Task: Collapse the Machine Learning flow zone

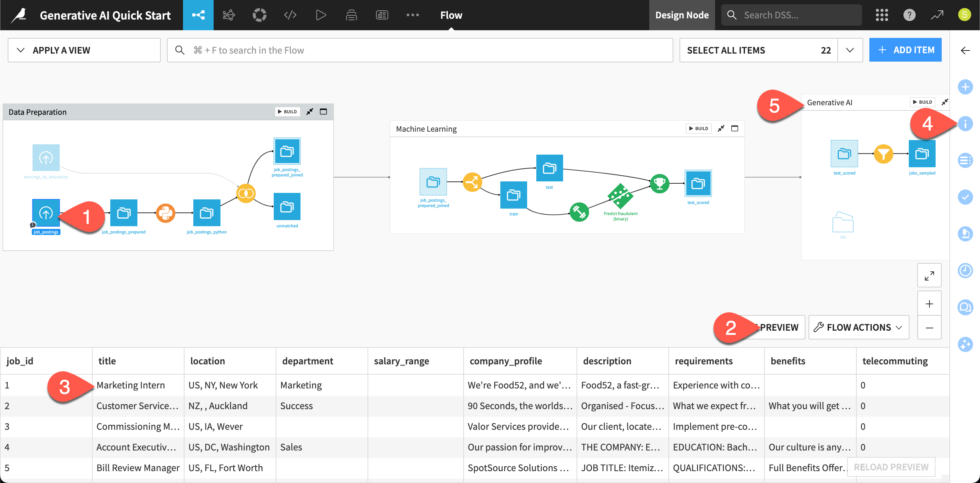Action: click(x=721, y=129)
